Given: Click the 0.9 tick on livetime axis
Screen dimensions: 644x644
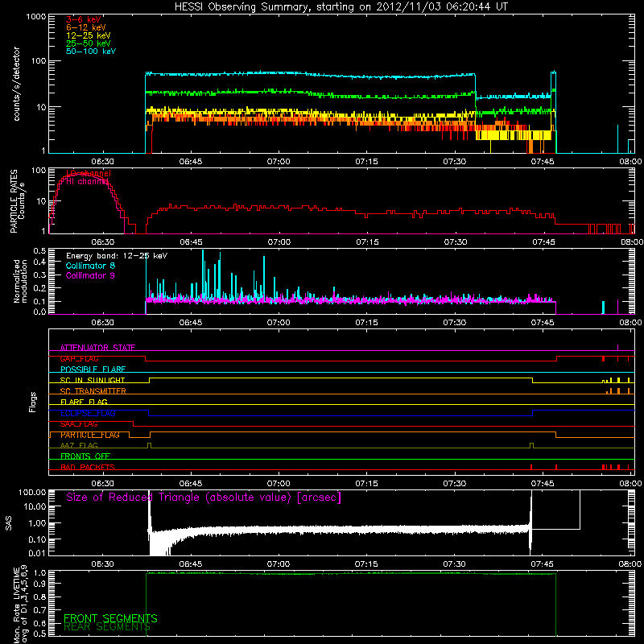Looking at the screenshot, I should coord(41,584).
